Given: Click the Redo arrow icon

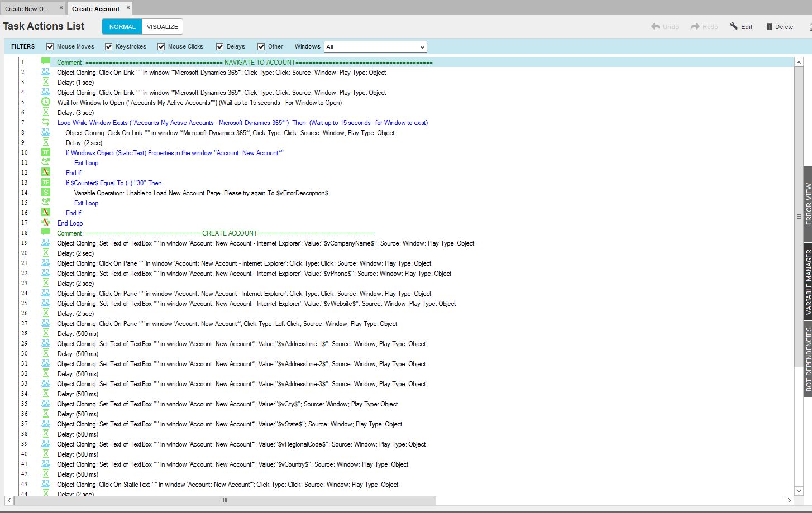Looking at the screenshot, I should (x=695, y=27).
